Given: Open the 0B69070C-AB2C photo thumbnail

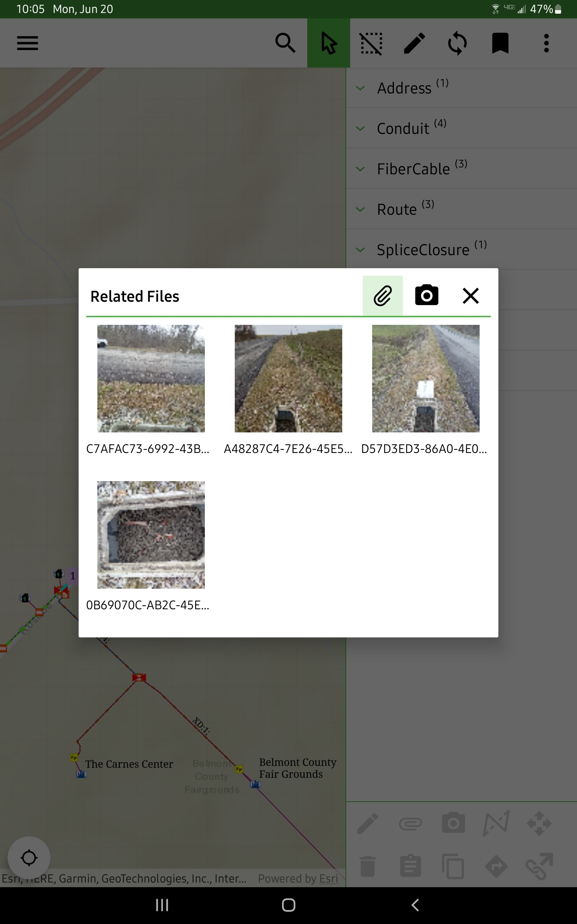Looking at the screenshot, I should tap(151, 535).
